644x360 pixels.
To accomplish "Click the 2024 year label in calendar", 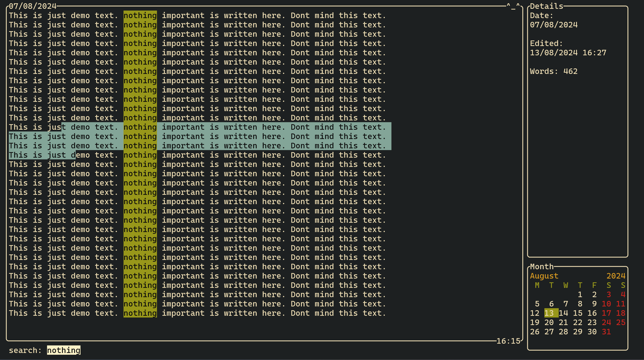I will tap(616, 276).
